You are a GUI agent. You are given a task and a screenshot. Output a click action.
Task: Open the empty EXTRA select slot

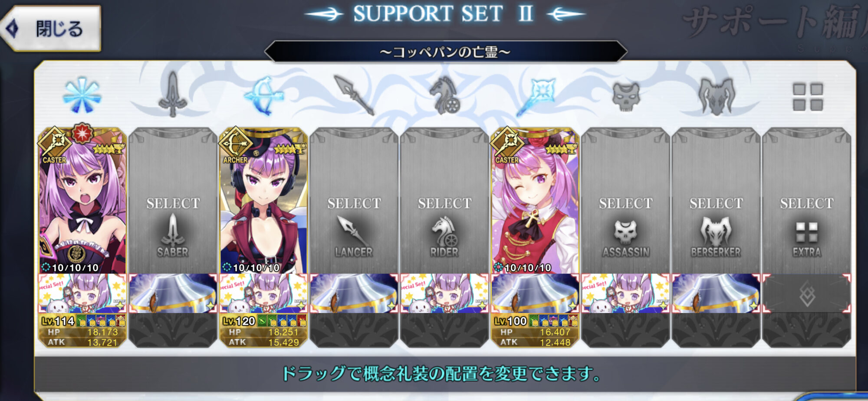807,201
